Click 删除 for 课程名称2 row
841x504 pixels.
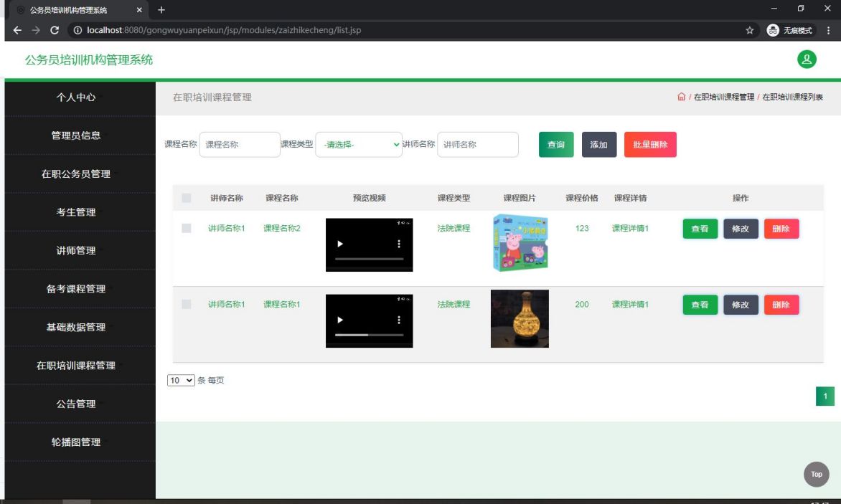[x=781, y=229]
